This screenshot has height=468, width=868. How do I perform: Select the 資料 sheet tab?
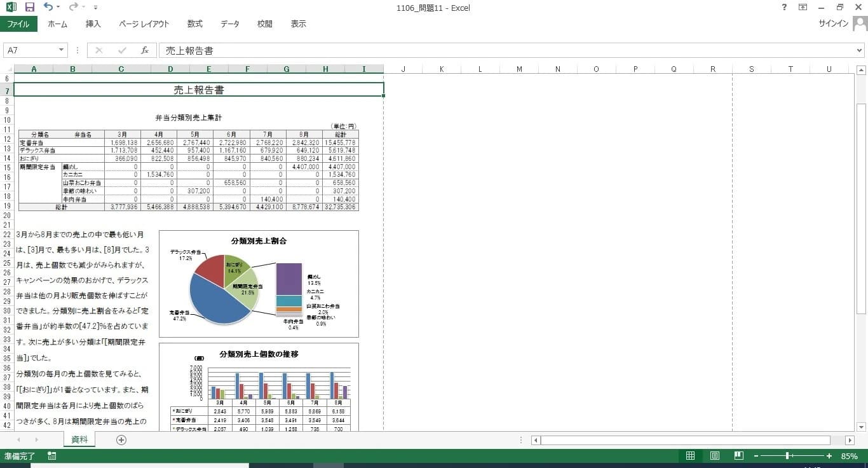point(79,439)
